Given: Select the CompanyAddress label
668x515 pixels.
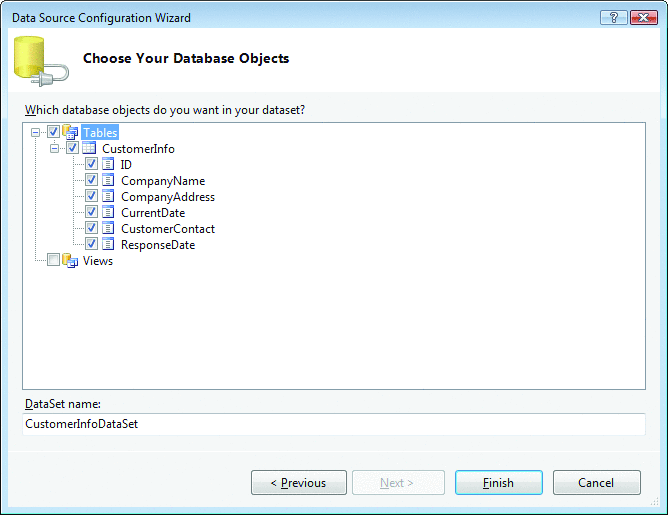Looking at the screenshot, I should (x=168, y=197).
